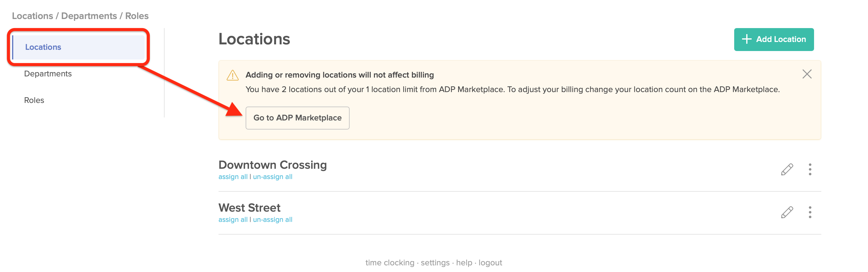Click the logout footer link
Image resolution: width=868 pixels, height=272 pixels.
tap(490, 263)
